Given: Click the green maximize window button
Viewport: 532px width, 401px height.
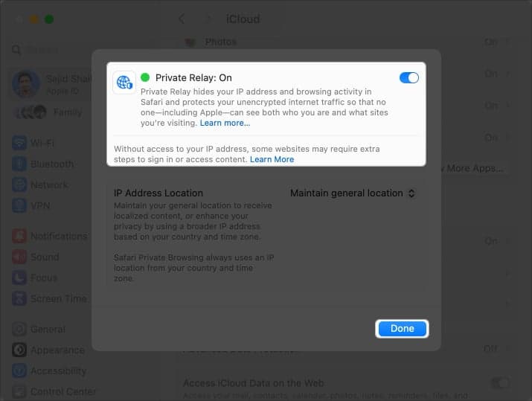Looking at the screenshot, I should (49, 19).
